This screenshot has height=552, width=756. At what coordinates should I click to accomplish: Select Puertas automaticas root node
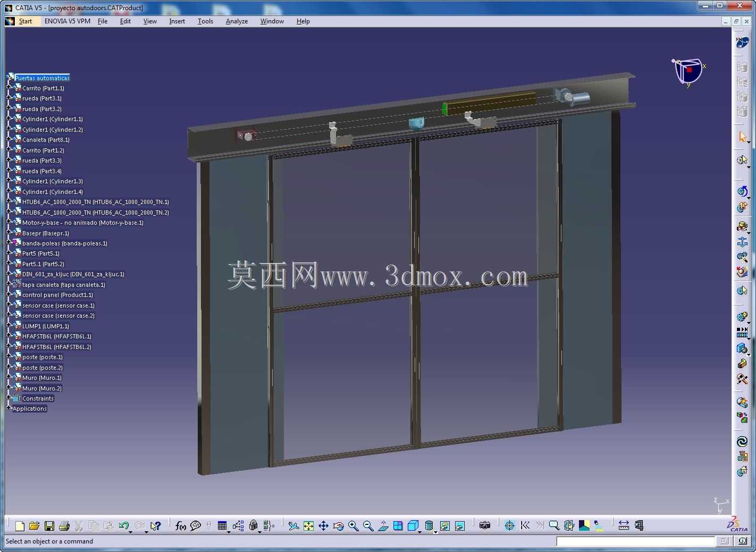point(42,78)
